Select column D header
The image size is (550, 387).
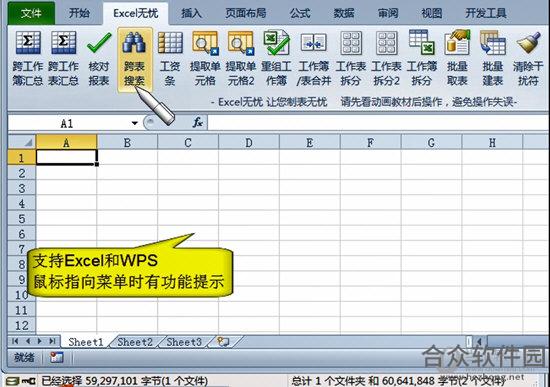coord(249,142)
